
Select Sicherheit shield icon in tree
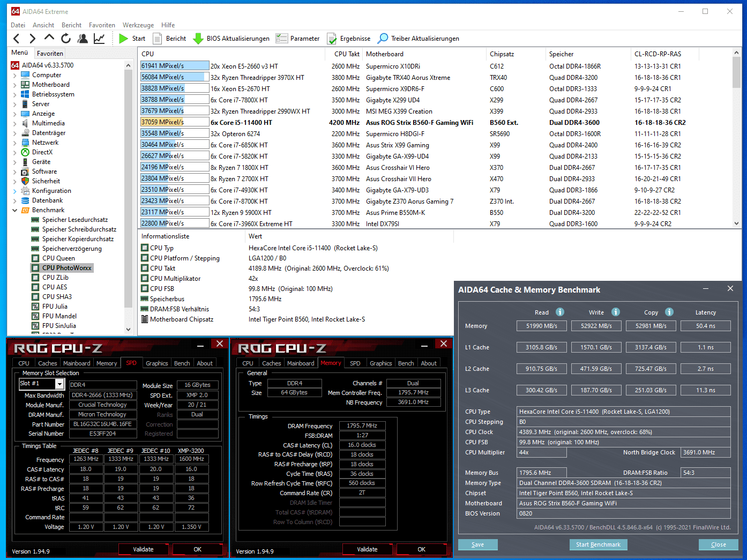point(25,181)
